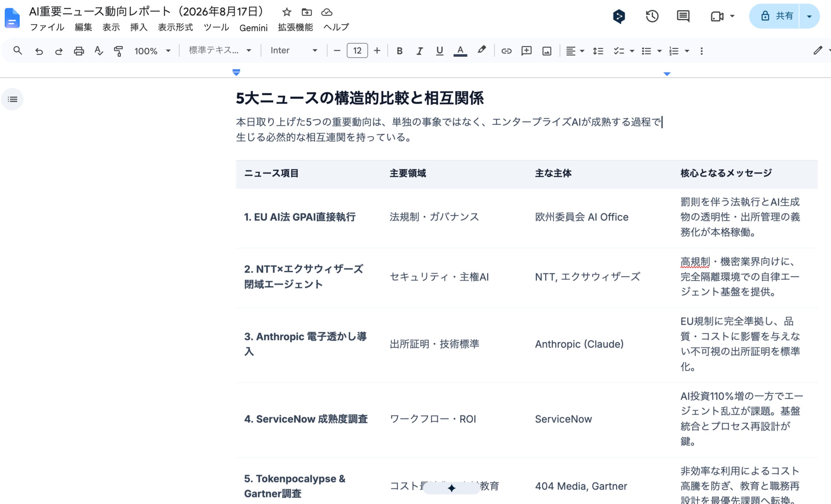Click cell 4. ServiceNow 成熟度調査

click(x=306, y=419)
